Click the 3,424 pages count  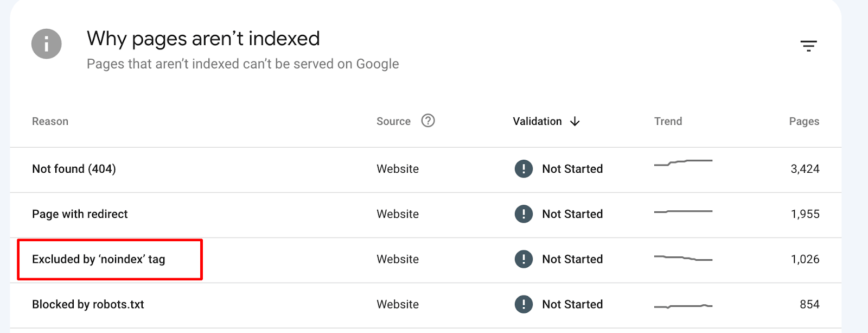coord(805,169)
